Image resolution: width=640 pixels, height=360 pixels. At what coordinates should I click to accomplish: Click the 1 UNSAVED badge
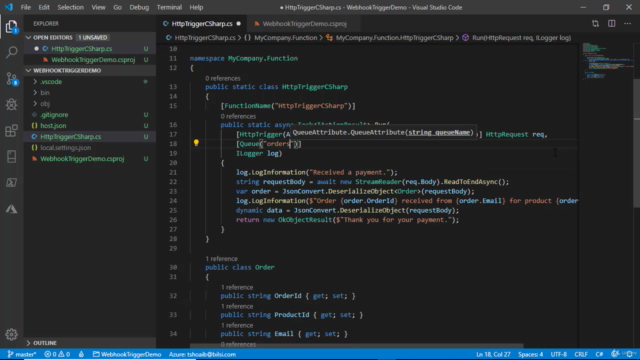(x=93, y=38)
